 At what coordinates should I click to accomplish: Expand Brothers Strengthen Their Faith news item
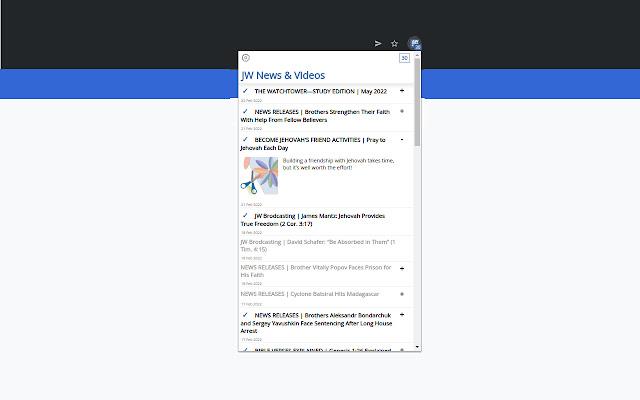point(402,111)
